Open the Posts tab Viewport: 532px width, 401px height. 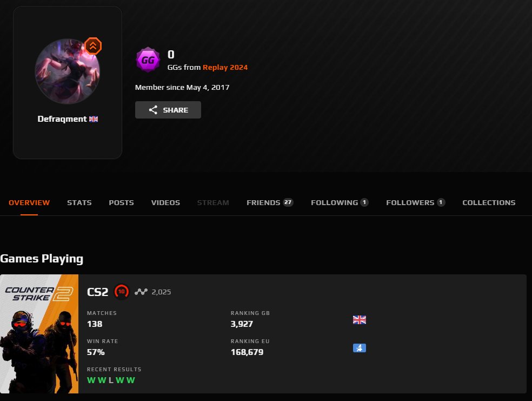(122, 203)
